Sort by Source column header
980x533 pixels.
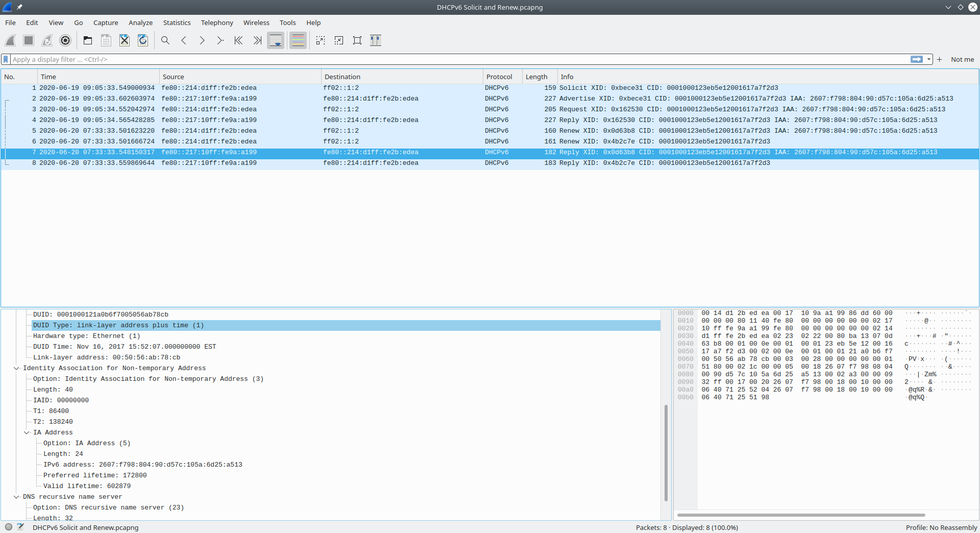click(x=240, y=77)
